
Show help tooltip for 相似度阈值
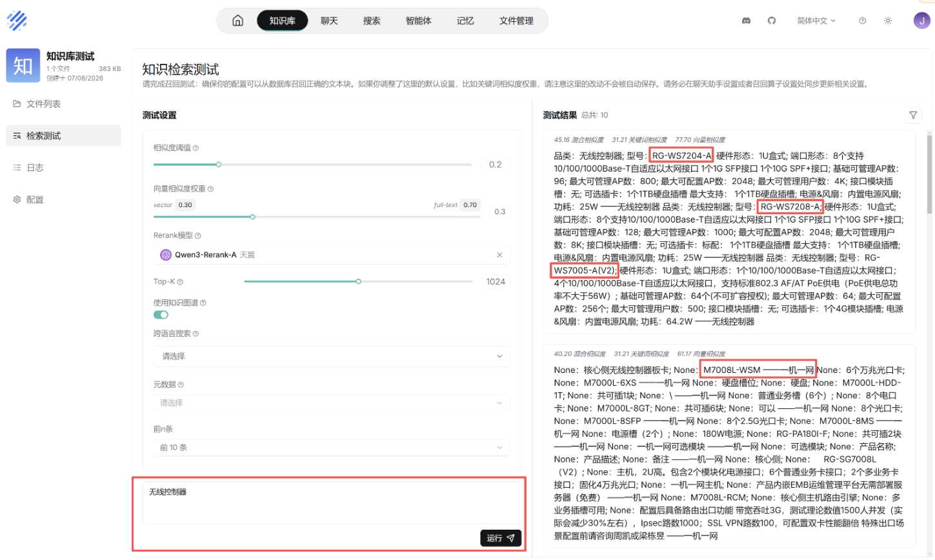click(196, 148)
